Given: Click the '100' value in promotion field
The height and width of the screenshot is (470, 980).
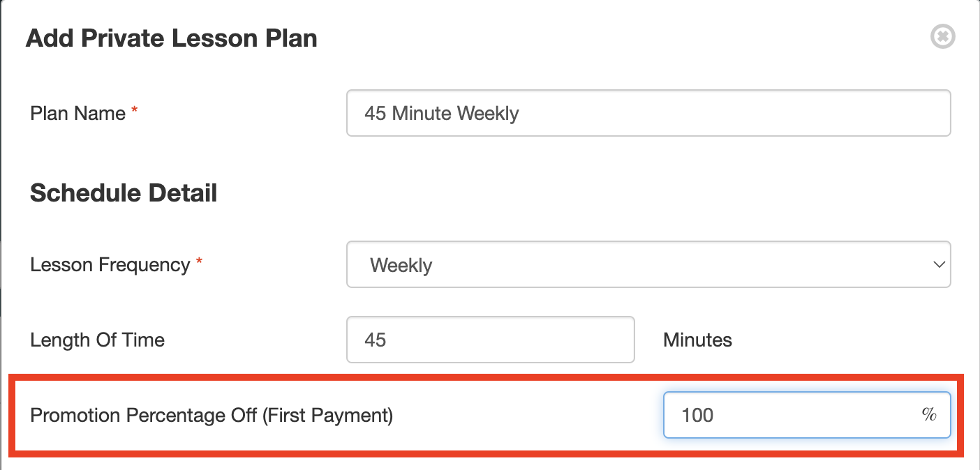Looking at the screenshot, I should coord(697,416).
